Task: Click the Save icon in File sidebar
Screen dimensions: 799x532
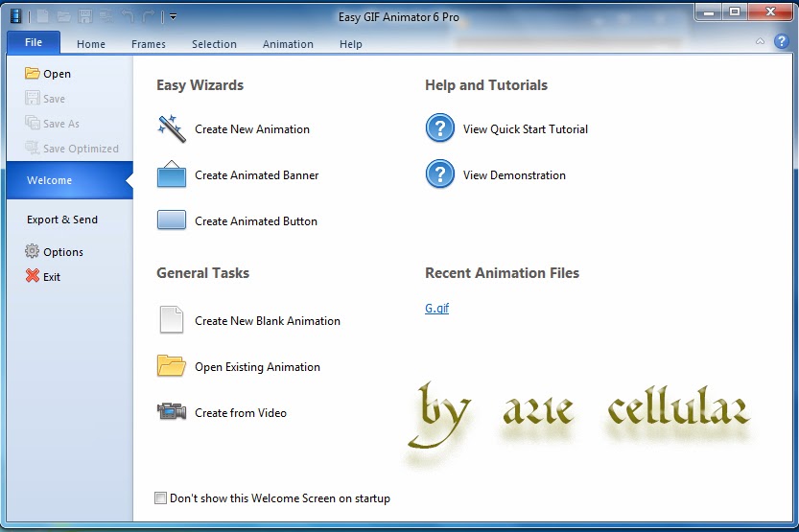Action: tap(32, 98)
